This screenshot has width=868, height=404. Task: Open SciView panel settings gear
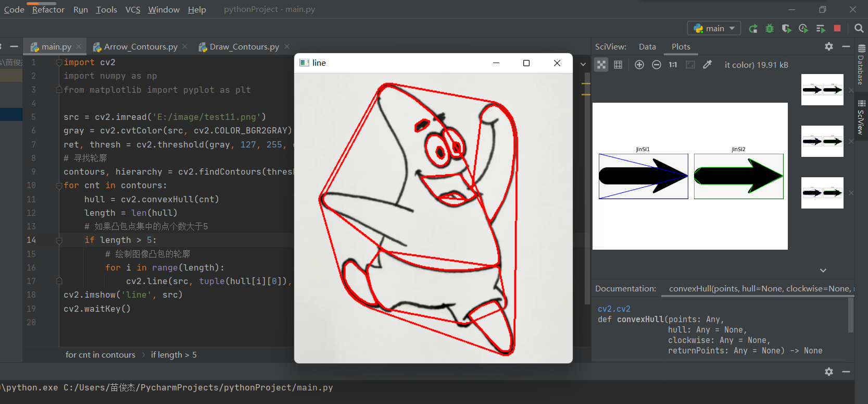(829, 46)
